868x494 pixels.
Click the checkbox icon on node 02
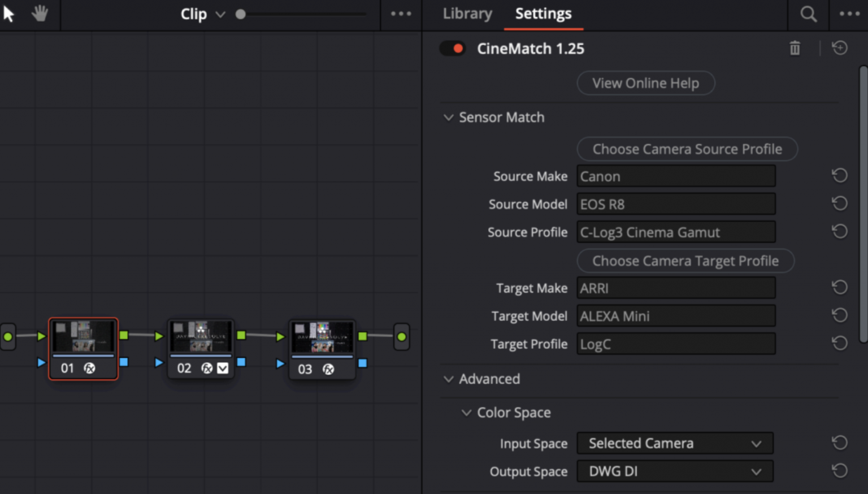pyautogui.click(x=223, y=369)
